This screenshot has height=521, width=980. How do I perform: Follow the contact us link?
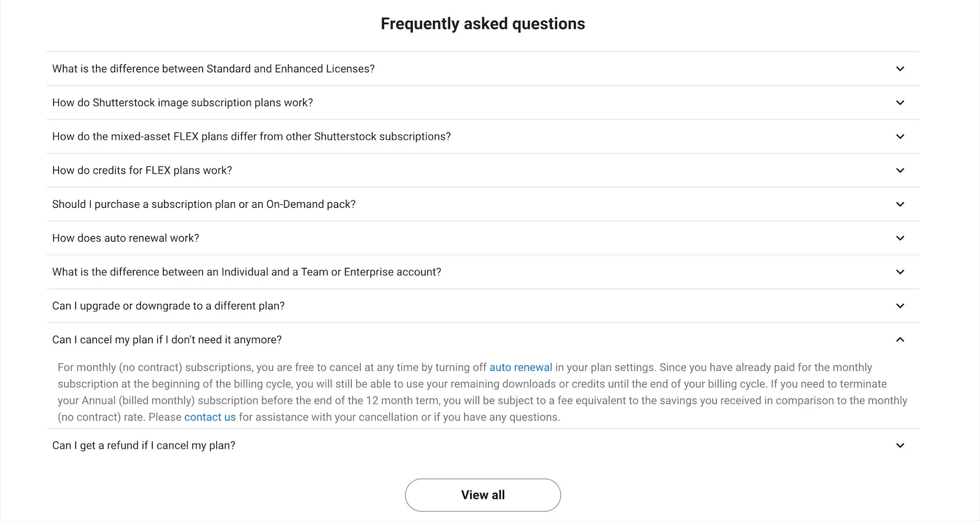click(x=210, y=417)
